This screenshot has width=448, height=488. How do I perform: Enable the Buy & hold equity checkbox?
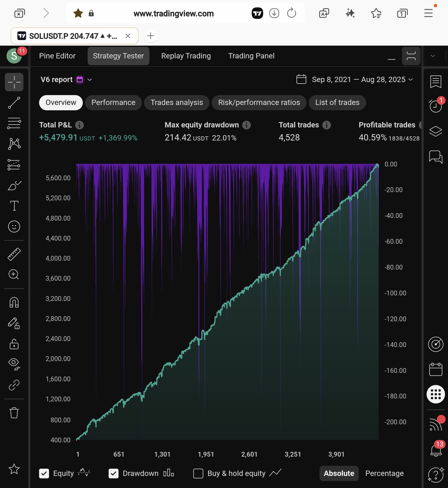pos(198,473)
